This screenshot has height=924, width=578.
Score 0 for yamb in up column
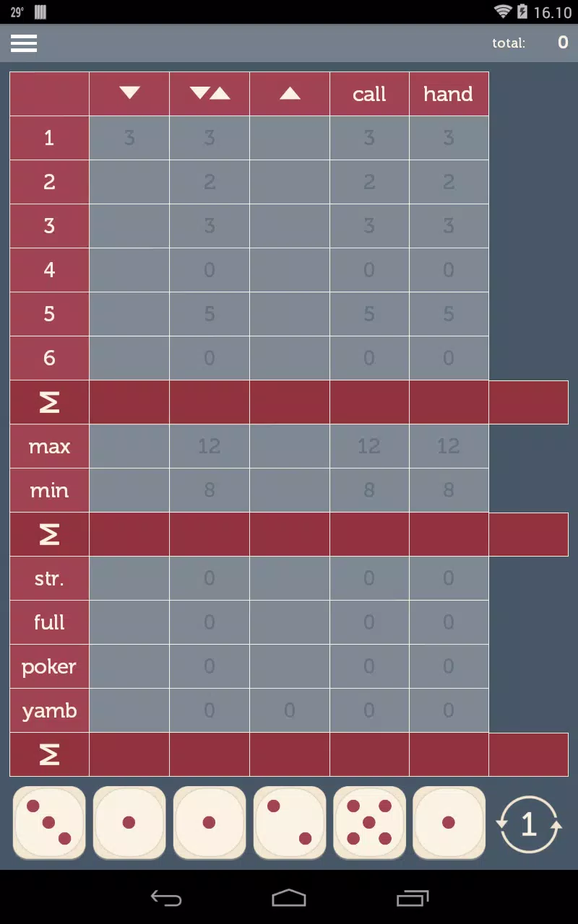pos(290,710)
